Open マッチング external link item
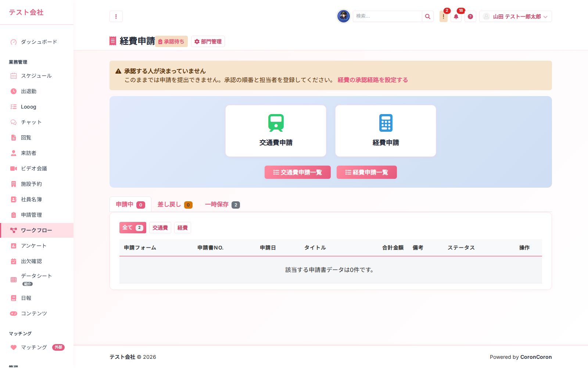The width and height of the screenshot is (588, 368). (37, 347)
